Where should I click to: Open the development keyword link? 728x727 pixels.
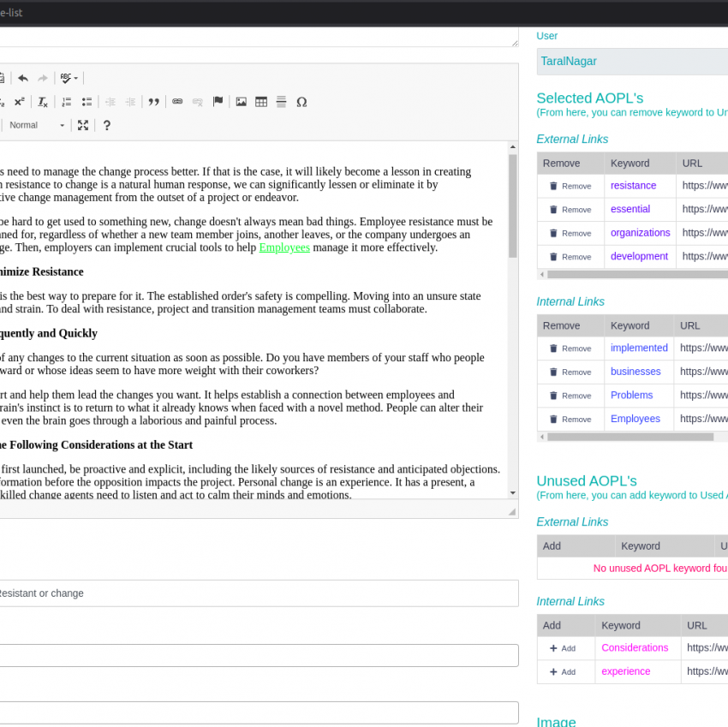[639, 257]
